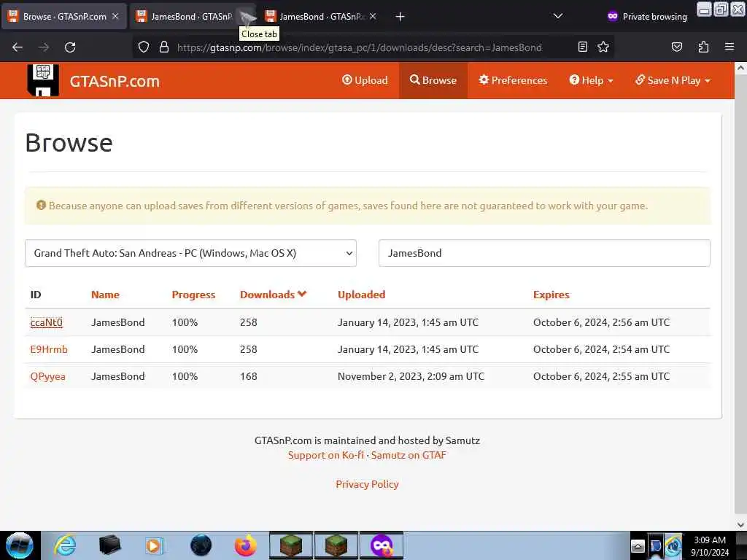Sort table by Uploaded column
The height and width of the screenshot is (560, 747).
tap(362, 295)
